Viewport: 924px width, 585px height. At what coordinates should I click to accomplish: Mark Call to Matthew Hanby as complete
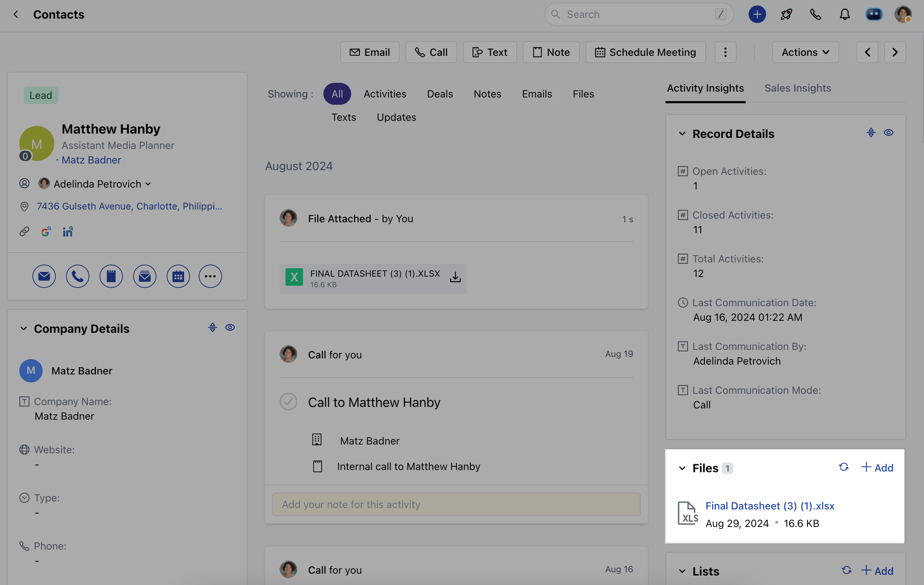(288, 402)
